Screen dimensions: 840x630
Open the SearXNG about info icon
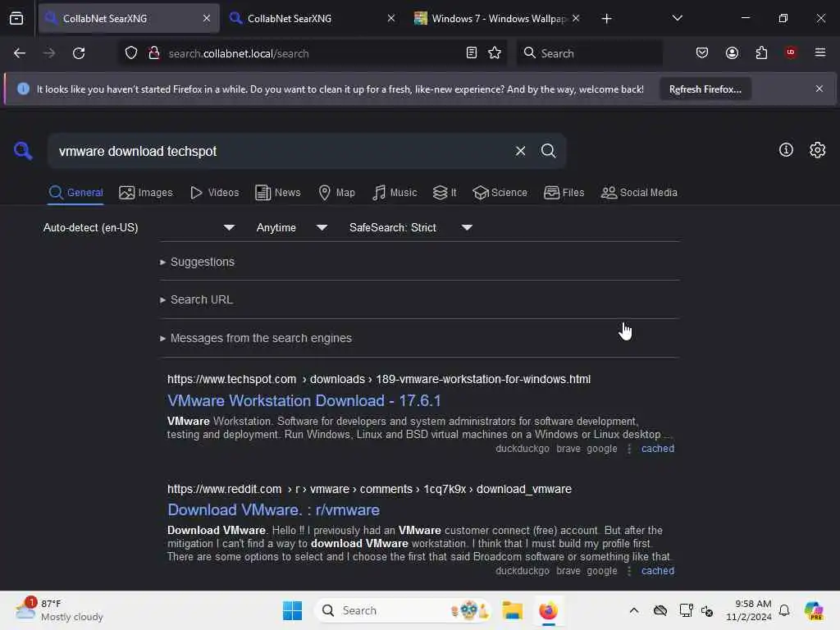coord(785,150)
